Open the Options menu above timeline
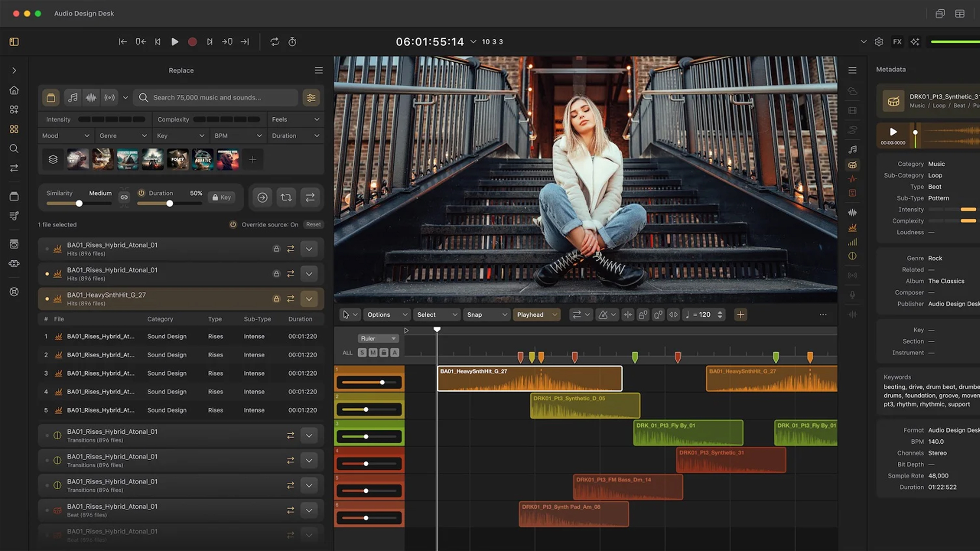 click(x=387, y=315)
